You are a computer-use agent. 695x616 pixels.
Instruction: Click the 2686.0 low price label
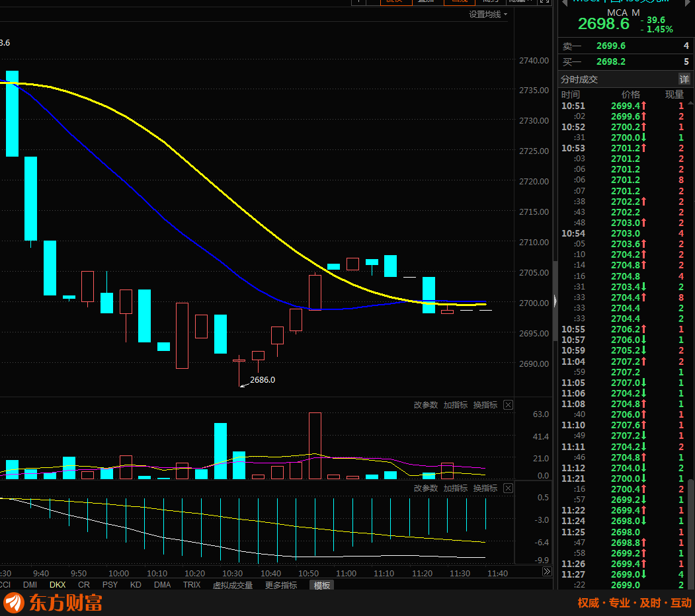point(263,380)
